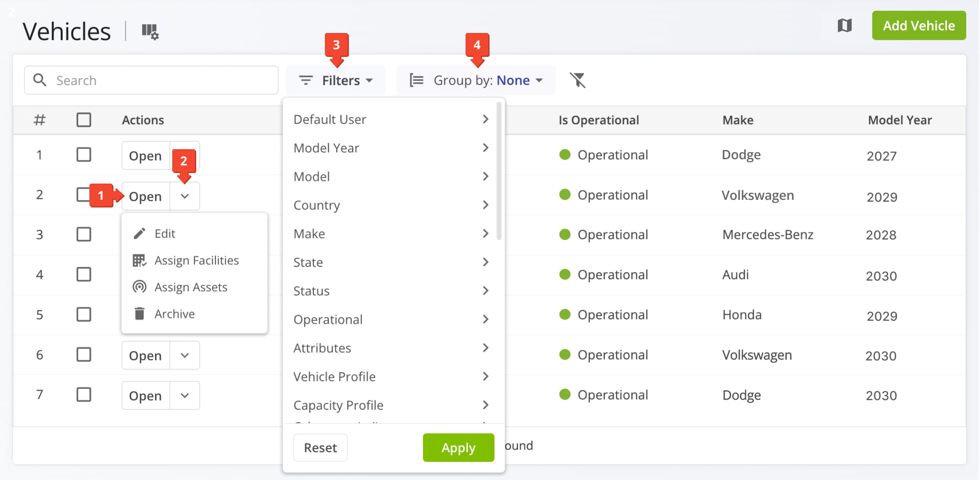Check the checkbox for row 3
The image size is (980, 480).
(84, 234)
